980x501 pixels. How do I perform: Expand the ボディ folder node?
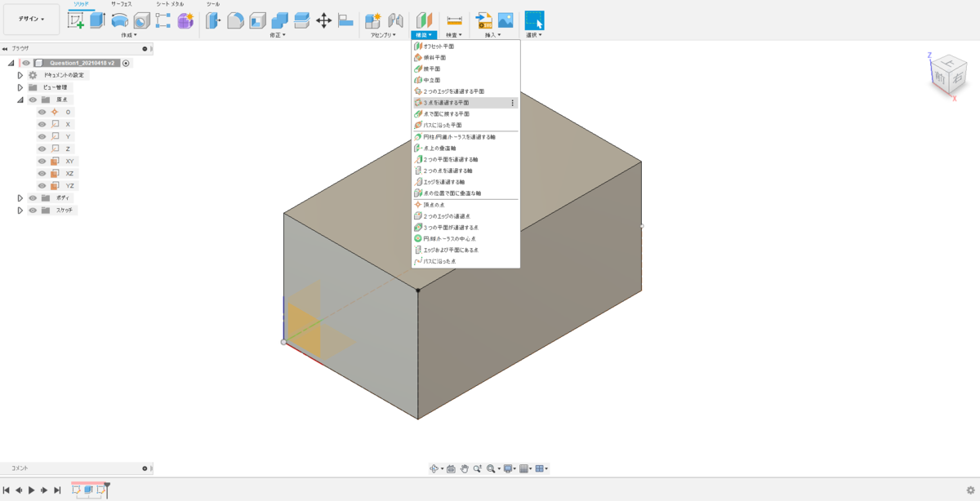coord(20,197)
